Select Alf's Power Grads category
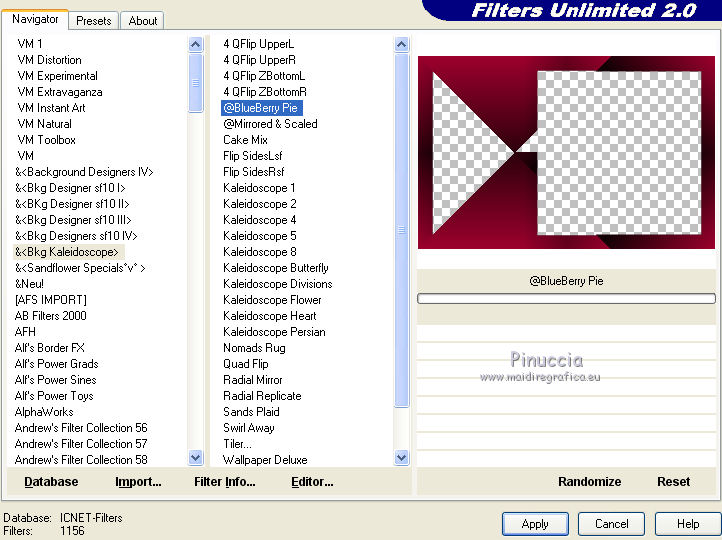The image size is (722, 540). [57, 364]
